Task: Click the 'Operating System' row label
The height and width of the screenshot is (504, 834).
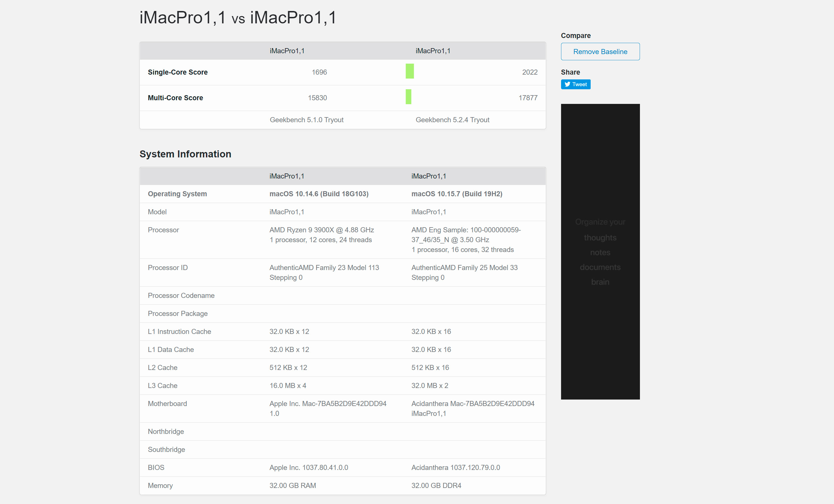Action: point(177,194)
